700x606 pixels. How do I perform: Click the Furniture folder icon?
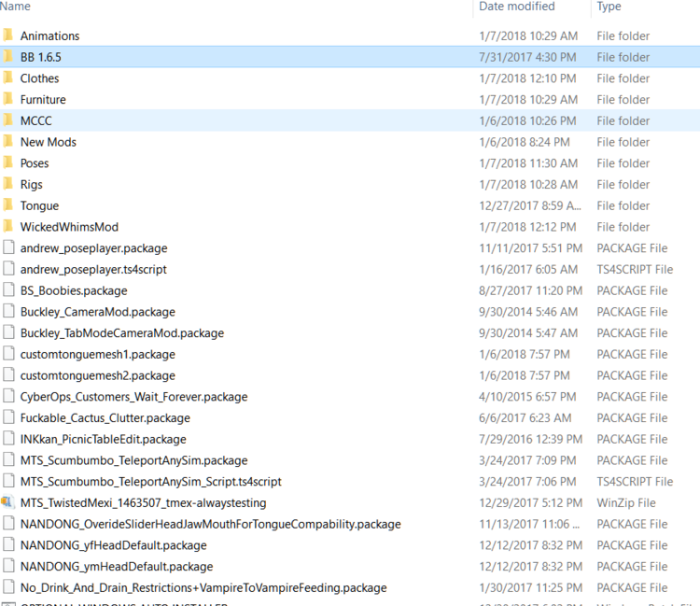click(7, 99)
